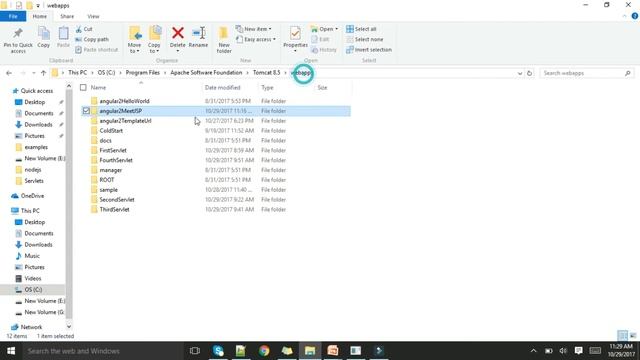The height and width of the screenshot is (360, 640).
Task: Show hidden tray icons chevron
Action: pos(533,351)
